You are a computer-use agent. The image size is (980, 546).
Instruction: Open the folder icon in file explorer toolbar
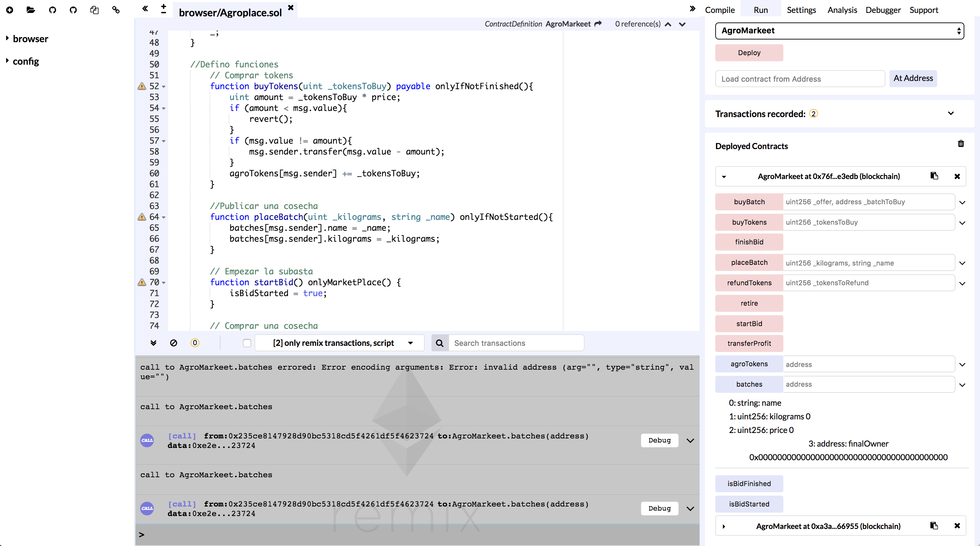click(31, 10)
